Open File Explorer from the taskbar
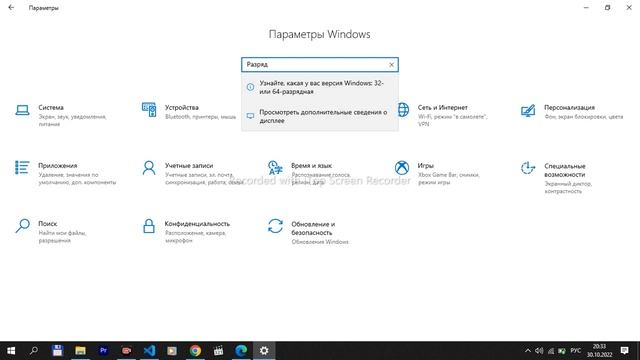Image resolution: width=640 pixels, height=360 pixels. [x=80, y=351]
